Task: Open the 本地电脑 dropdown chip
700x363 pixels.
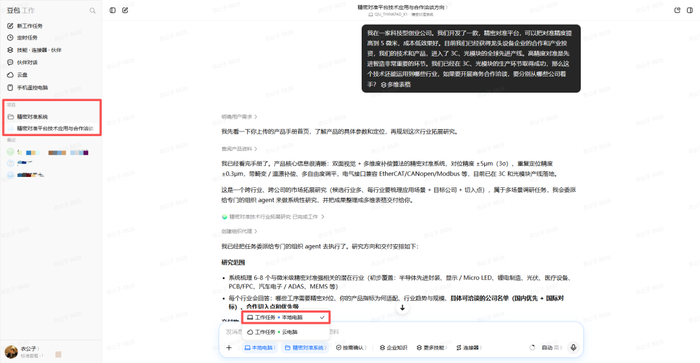Action: tap(260, 347)
